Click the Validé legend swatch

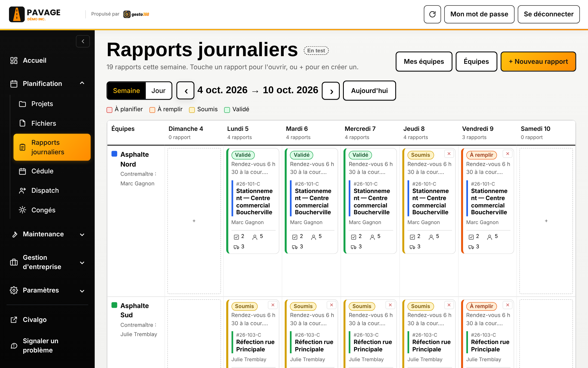coord(227,110)
